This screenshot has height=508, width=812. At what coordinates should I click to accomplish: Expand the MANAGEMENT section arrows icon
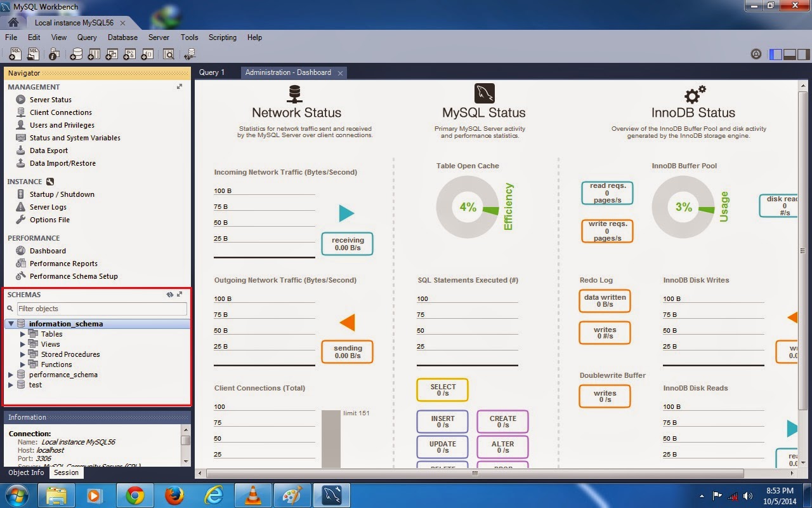[x=180, y=87]
